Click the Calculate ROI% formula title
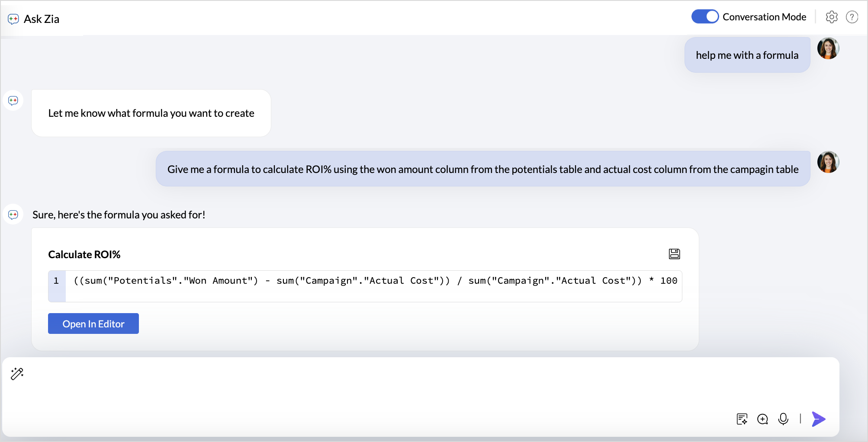 [x=84, y=255]
